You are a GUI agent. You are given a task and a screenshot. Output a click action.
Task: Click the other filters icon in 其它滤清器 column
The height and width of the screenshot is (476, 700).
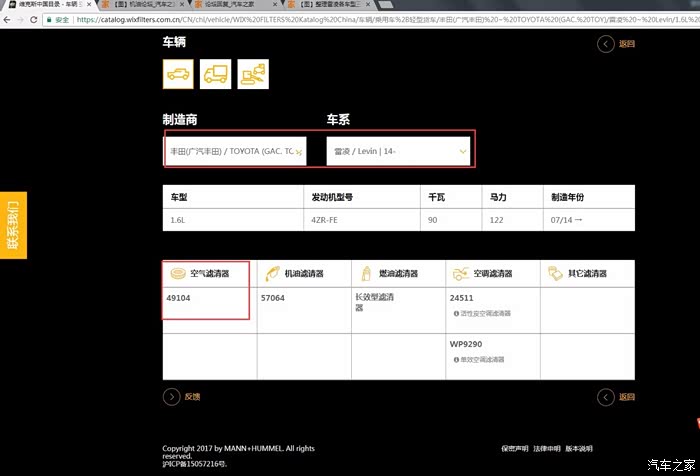pyautogui.click(x=555, y=273)
